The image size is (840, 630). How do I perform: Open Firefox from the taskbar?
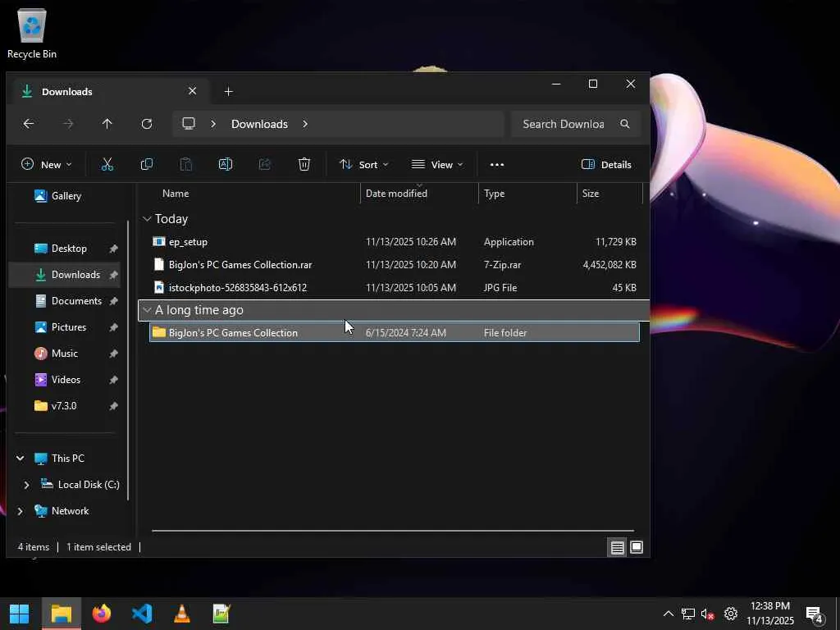point(101,614)
